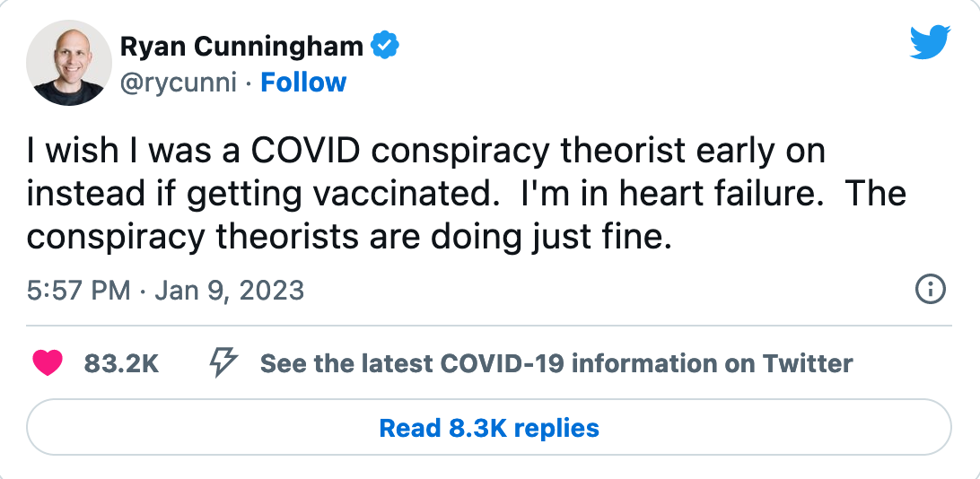View the 83.2K likes count
The height and width of the screenshot is (479, 980).
coord(121,363)
